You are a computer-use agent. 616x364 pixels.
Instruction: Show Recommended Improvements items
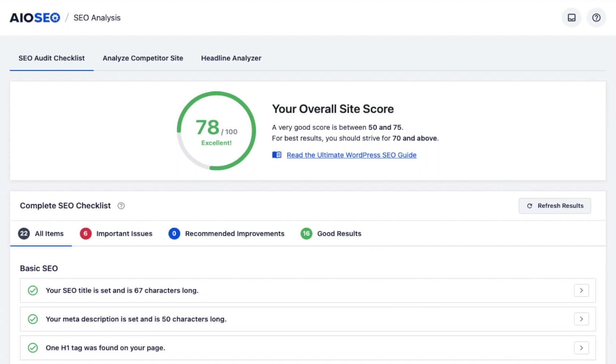tap(227, 234)
